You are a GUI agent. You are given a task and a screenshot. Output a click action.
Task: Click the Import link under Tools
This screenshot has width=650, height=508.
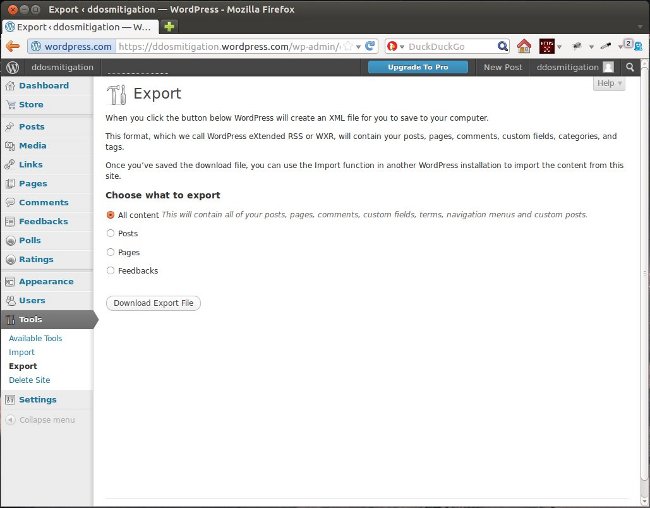[22, 352]
